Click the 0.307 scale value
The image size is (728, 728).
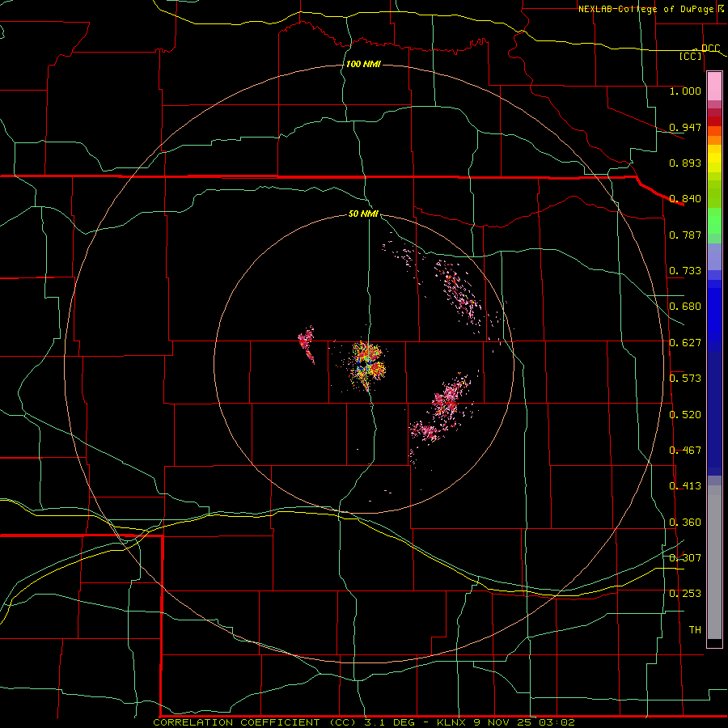pyautogui.click(x=685, y=557)
